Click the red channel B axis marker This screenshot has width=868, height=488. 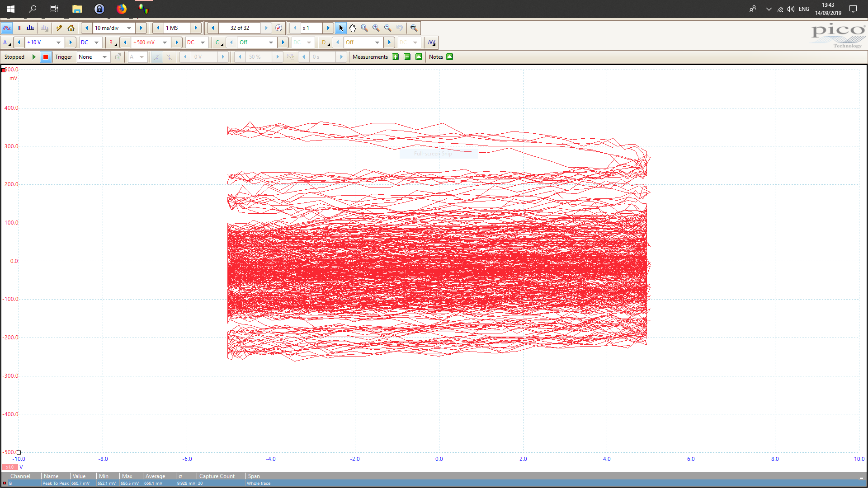4,70
